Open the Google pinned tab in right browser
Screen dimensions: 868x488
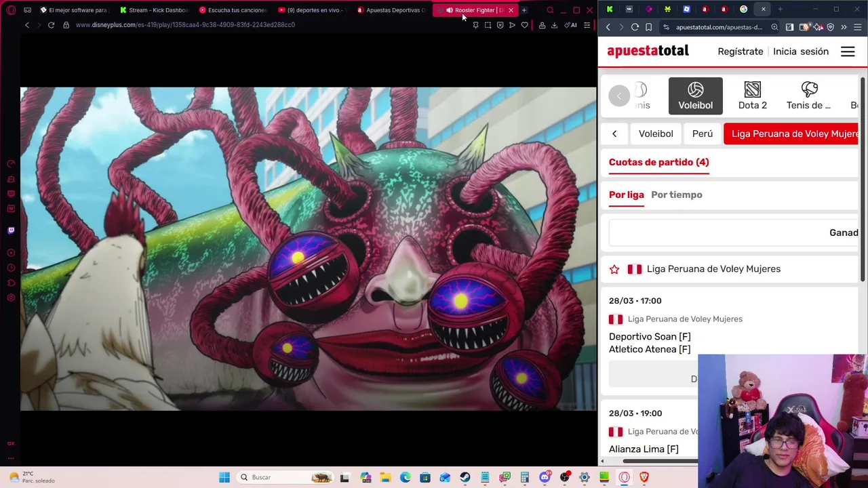(x=744, y=9)
